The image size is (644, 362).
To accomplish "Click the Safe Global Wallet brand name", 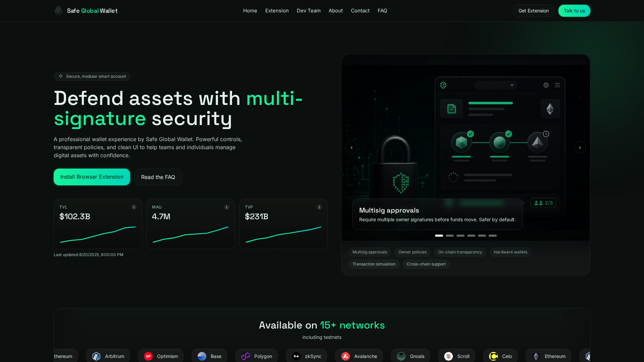I will click(92, 11).
